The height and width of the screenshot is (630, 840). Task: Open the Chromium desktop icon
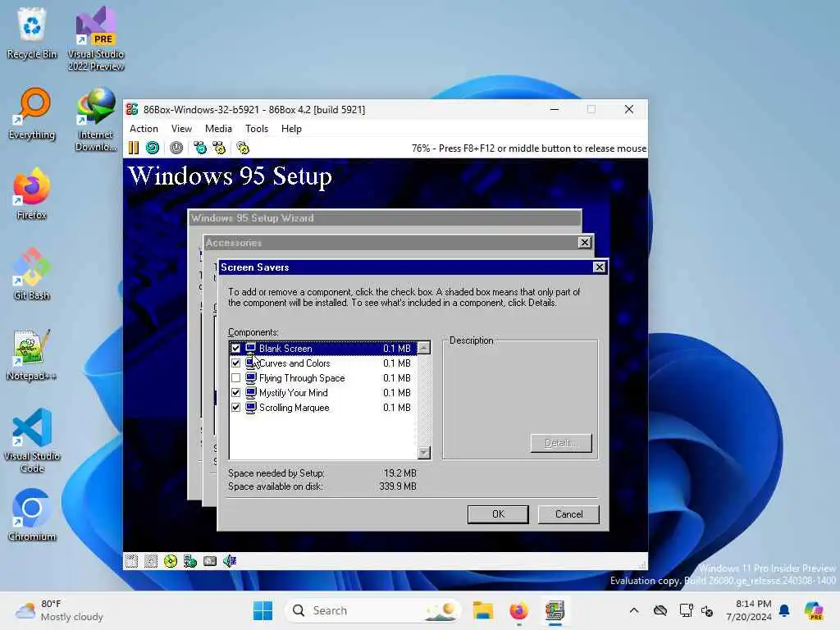(32, 515)
